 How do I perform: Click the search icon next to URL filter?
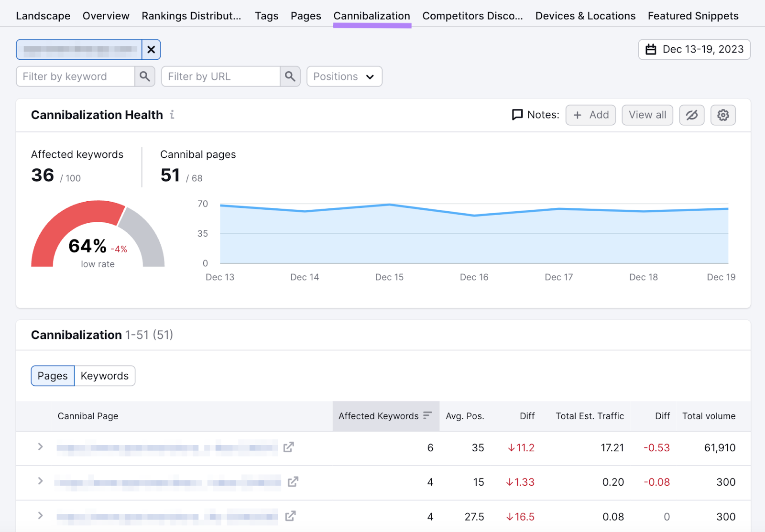click(290, 76)
